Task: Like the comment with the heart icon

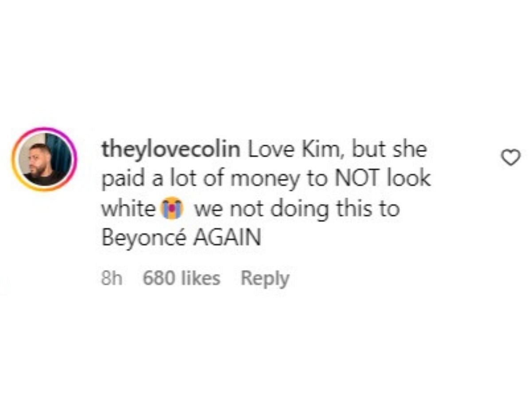Action: click(512, 158)
